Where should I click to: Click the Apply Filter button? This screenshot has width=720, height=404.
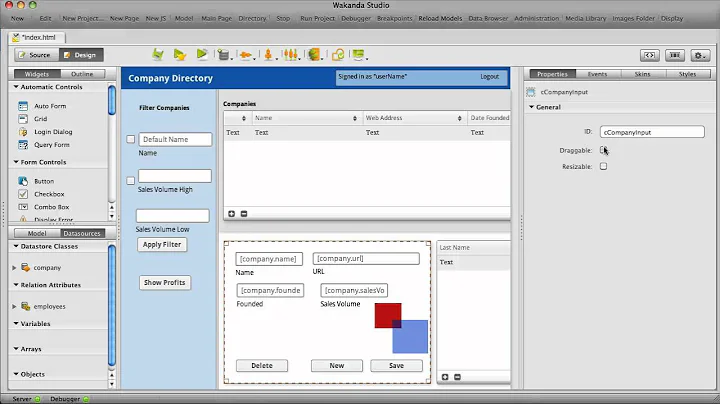click(x=162, y=245)
